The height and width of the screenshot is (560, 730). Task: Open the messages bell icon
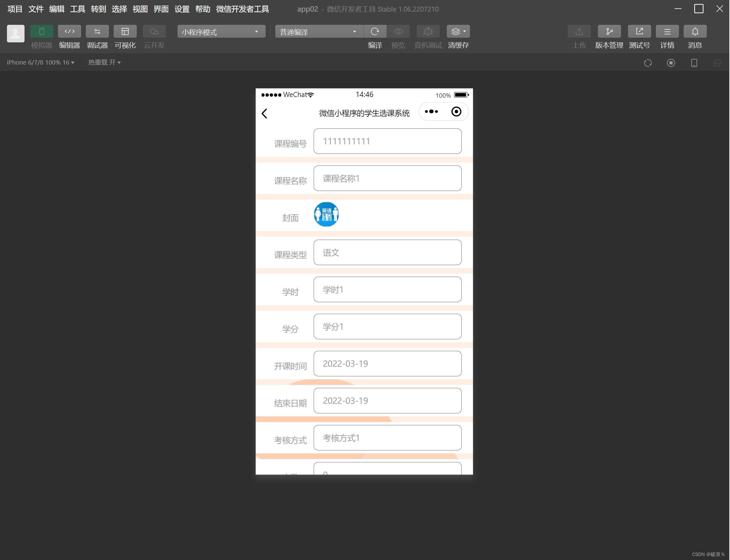(x=695, y=31)
